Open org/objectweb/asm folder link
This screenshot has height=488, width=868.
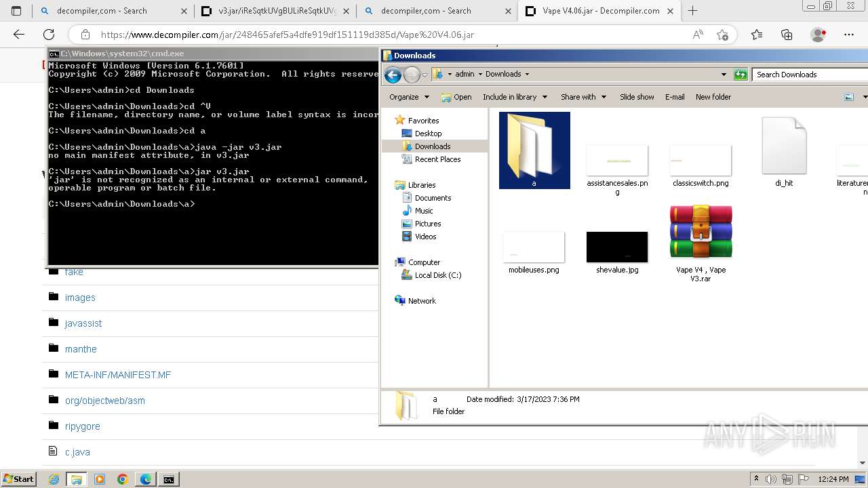point(105,401)
